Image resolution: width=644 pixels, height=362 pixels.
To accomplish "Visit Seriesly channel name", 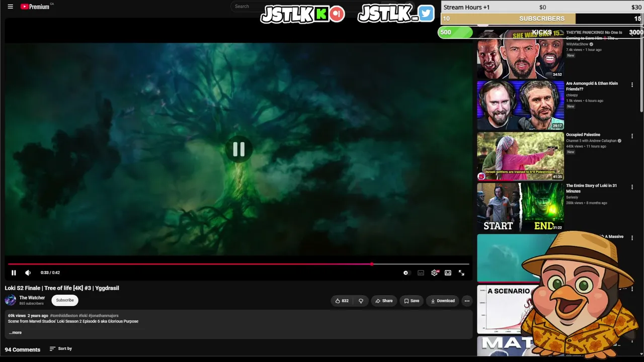I will click(572, 197).
